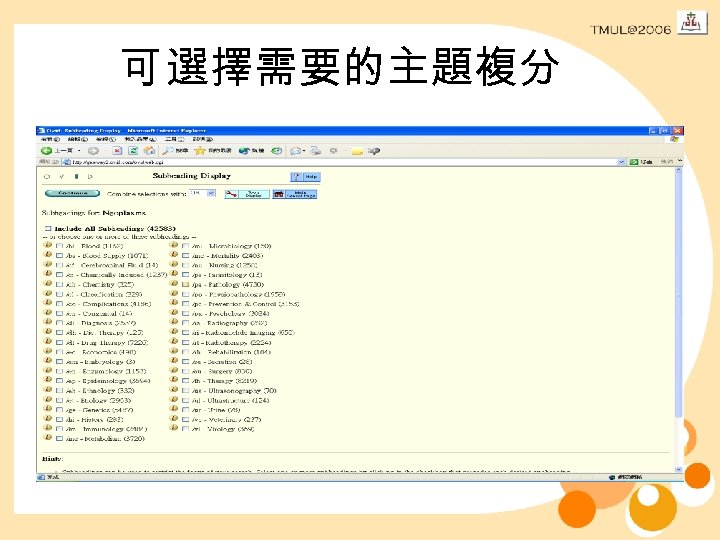Click the Favorites star toolbar icon

click(200, 151)
